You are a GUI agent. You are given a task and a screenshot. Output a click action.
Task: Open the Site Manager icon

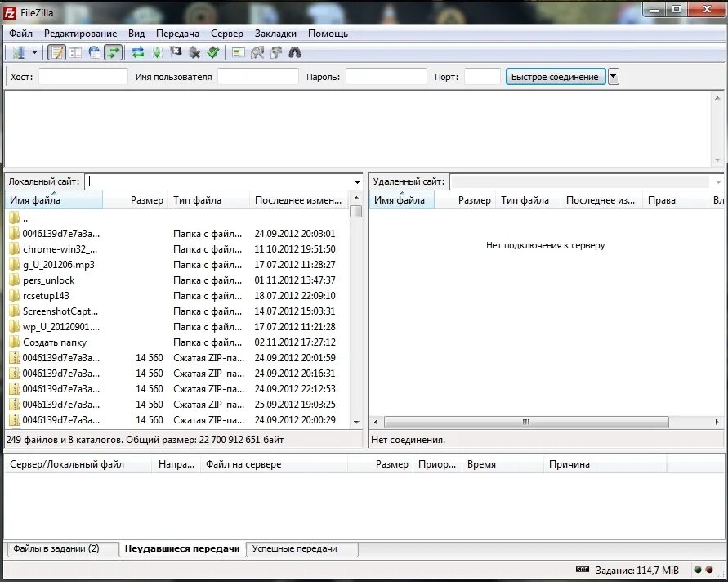(18, 52)
